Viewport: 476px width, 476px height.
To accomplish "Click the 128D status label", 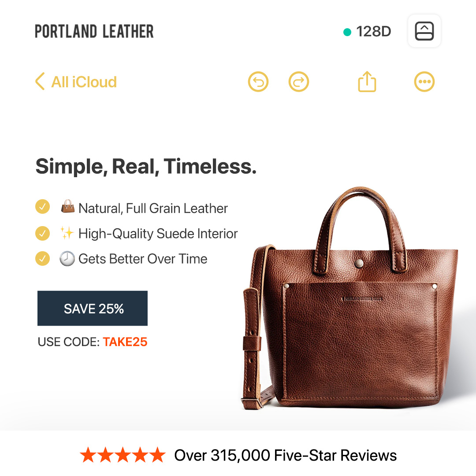I will [x=373, y=32].
